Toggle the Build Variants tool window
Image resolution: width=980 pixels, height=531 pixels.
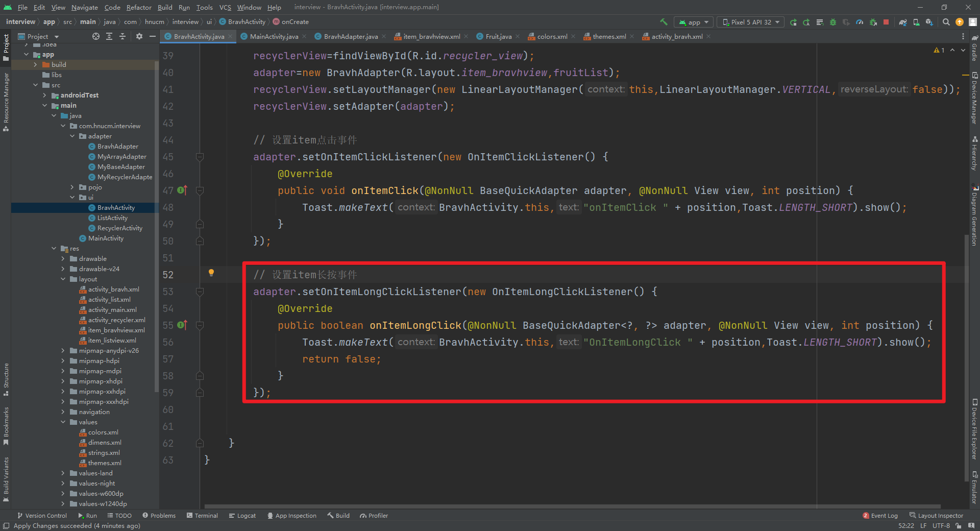(x=6, y=479)
